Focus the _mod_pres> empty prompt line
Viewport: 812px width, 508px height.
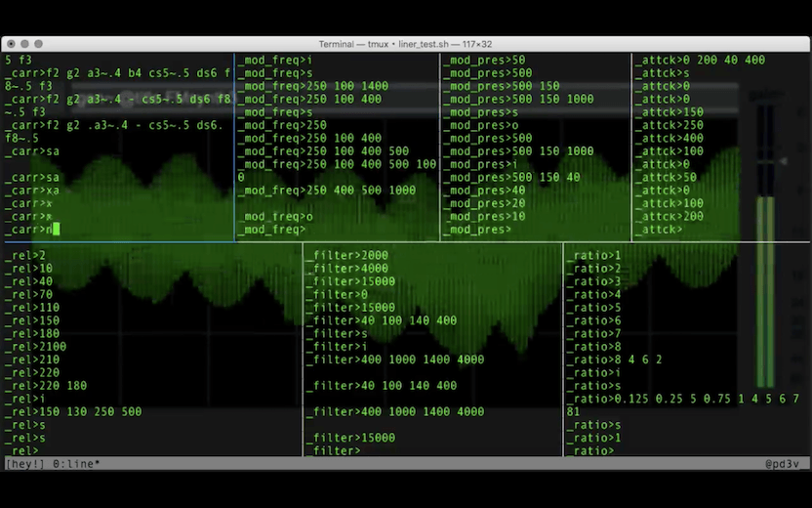479,230
